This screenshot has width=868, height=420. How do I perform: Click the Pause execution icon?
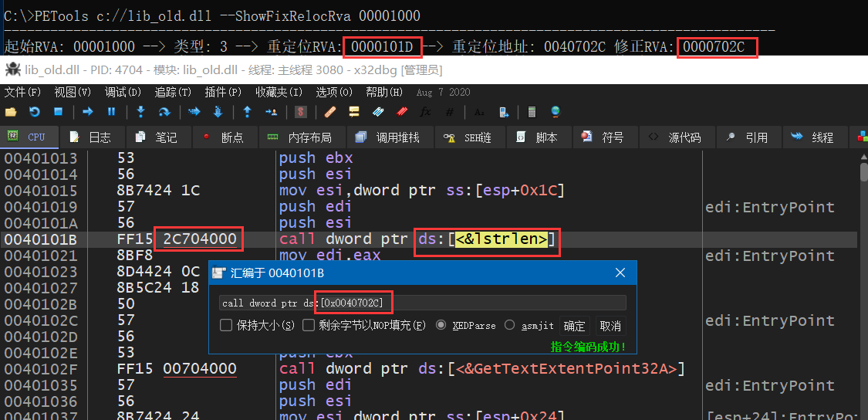111,112
